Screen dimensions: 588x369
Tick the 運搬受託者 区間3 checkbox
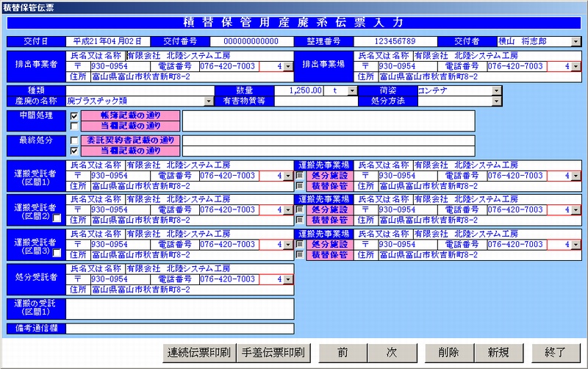click(57, 252)
